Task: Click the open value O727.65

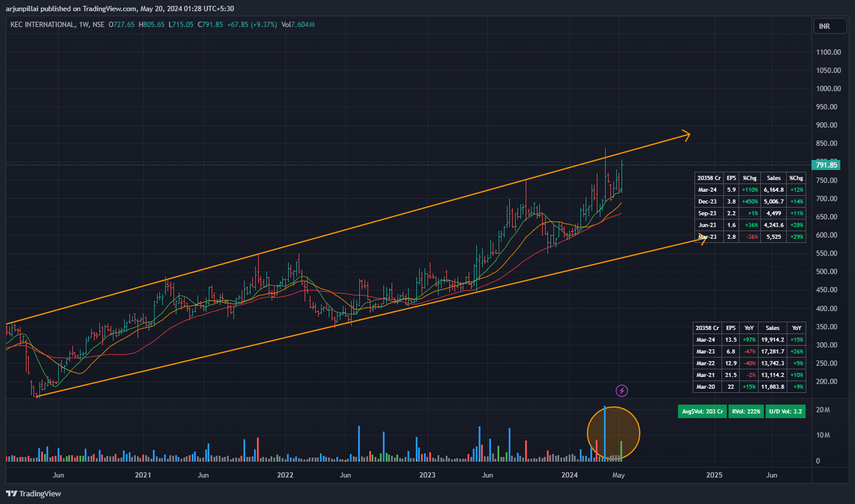Action: (122, 25)
